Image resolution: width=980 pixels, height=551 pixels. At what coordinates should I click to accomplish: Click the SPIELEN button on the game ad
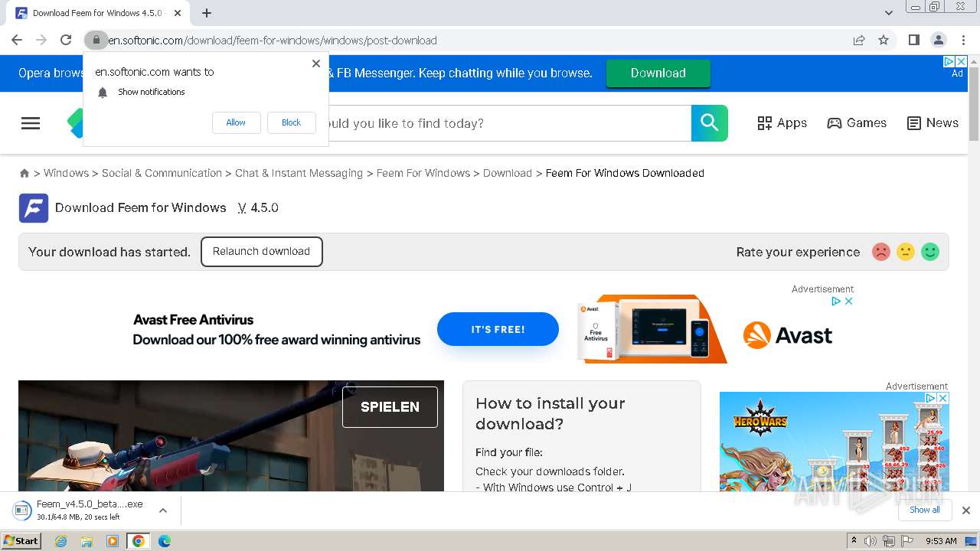(x=390, y=406)
